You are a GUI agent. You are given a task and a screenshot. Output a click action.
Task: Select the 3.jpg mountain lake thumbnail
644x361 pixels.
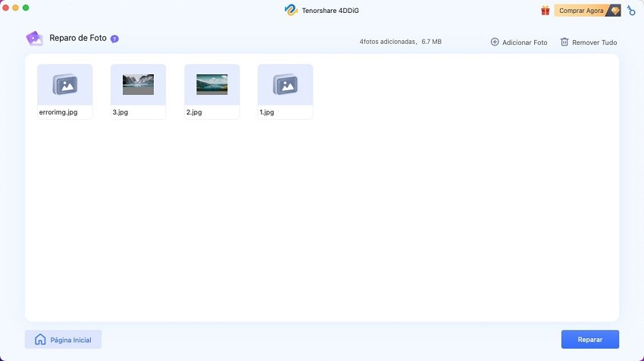pyautogui.click(x=139, y=85)
